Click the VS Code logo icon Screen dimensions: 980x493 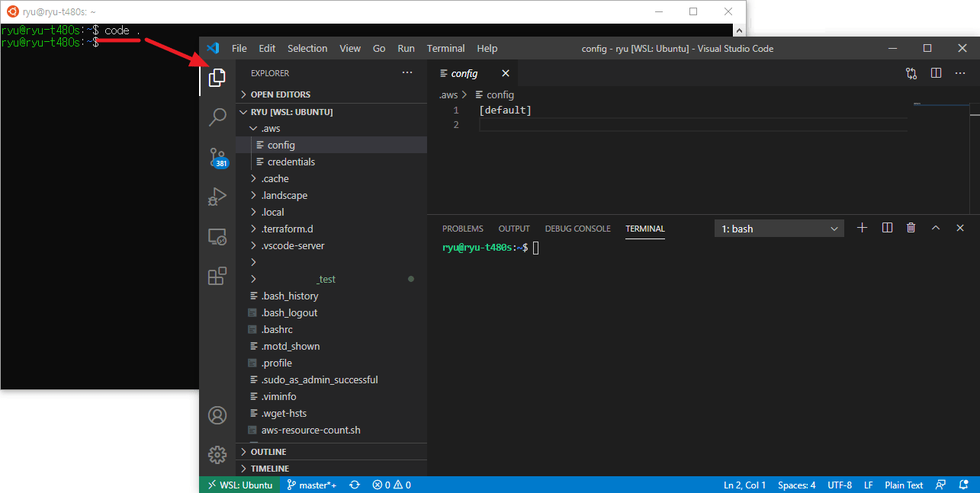[x=213, y=48]
